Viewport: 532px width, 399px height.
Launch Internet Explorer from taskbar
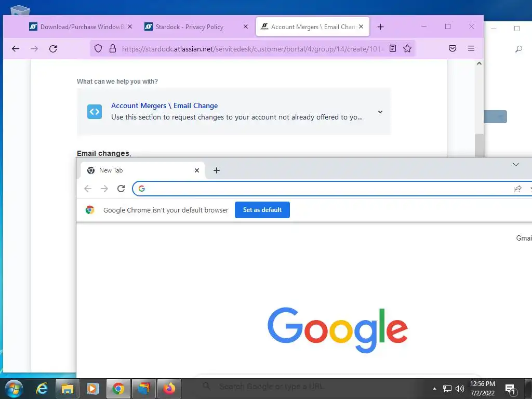[42, 389]
